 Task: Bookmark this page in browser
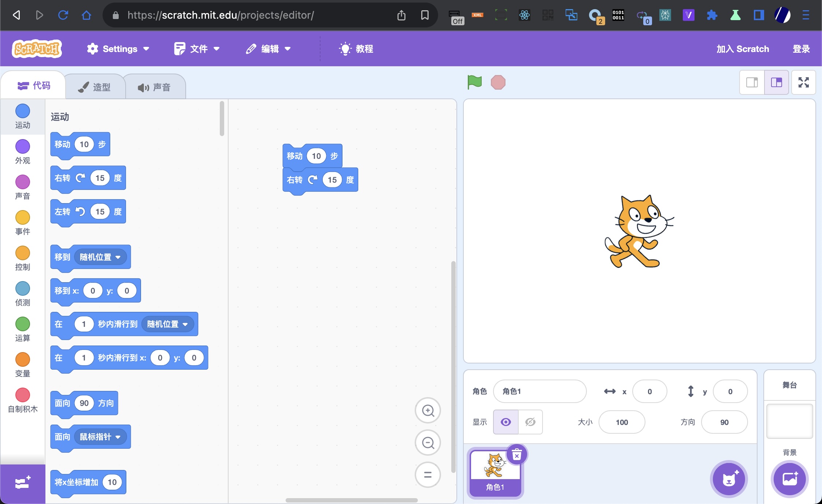(x=425, y=15)
